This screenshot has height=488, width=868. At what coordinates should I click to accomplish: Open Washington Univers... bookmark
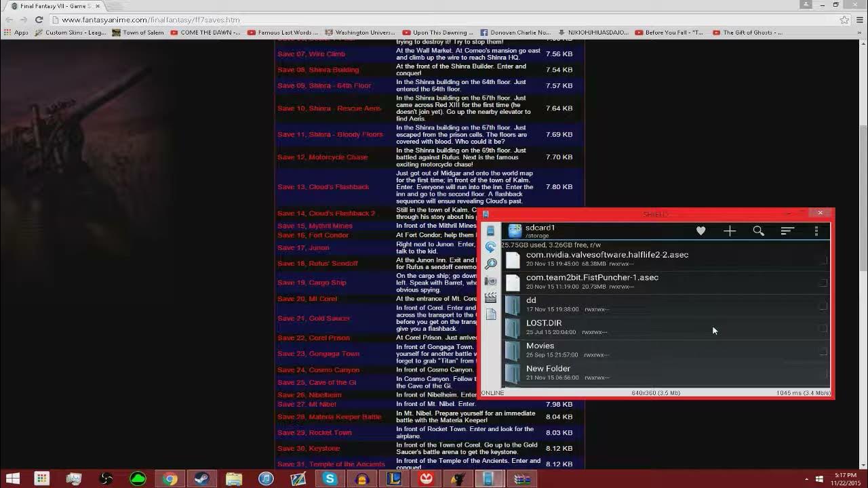click(x=360, y=33)
